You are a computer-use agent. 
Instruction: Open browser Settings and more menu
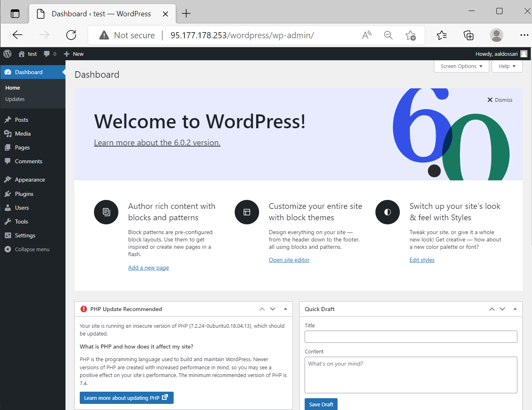click(x=524, y=35)
